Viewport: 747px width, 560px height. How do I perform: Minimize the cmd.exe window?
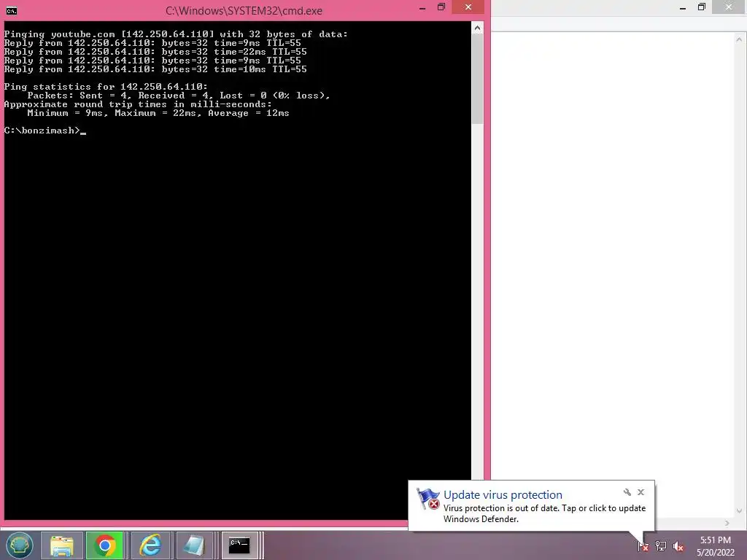point(422,8)
